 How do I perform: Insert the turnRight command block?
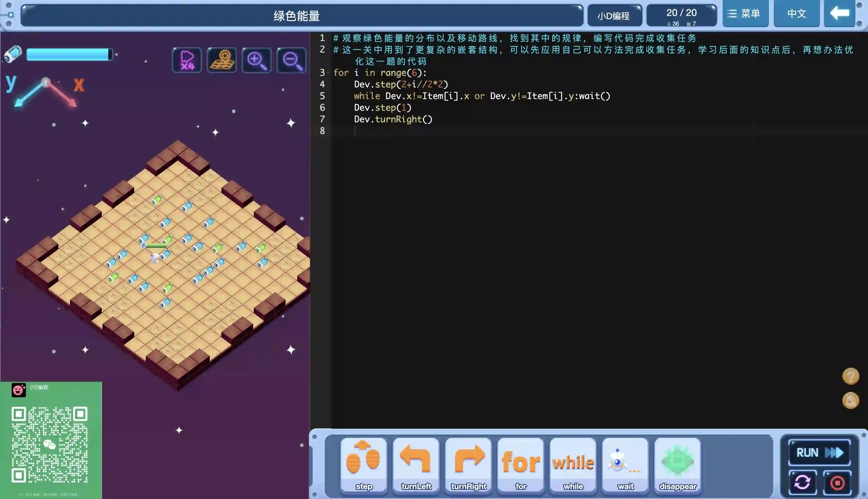point(468,464)
